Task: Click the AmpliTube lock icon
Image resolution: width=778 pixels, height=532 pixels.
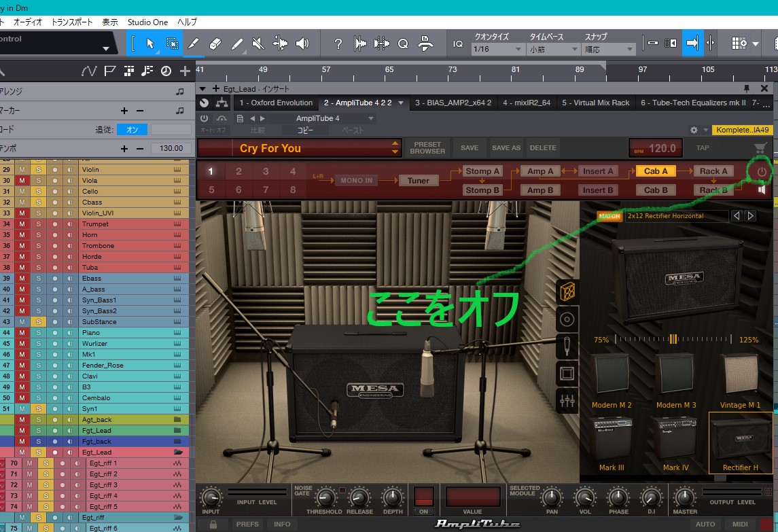Action: [x=213, y=524]
